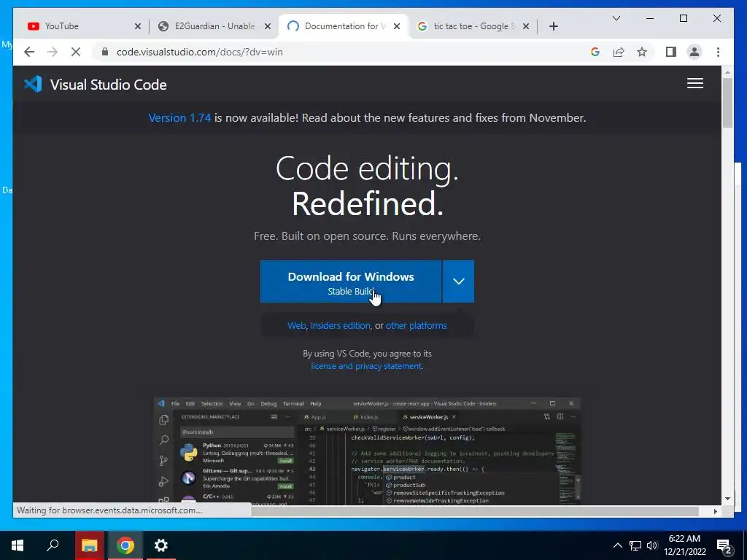Close the E2Guardian tab

268,26
